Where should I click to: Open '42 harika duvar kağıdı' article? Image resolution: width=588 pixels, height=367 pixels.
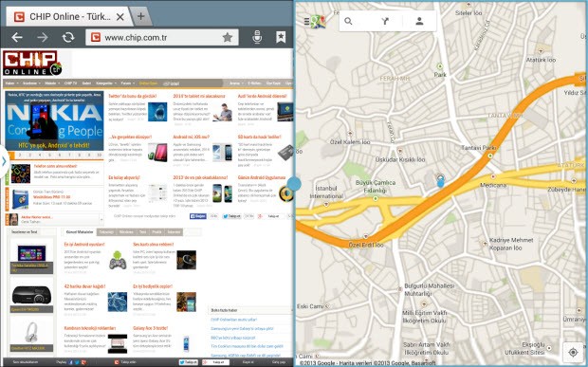click(x=84, y=286)
